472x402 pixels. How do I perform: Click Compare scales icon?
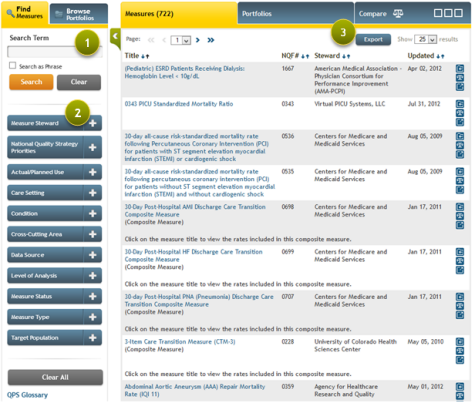(x=398, y=14)
